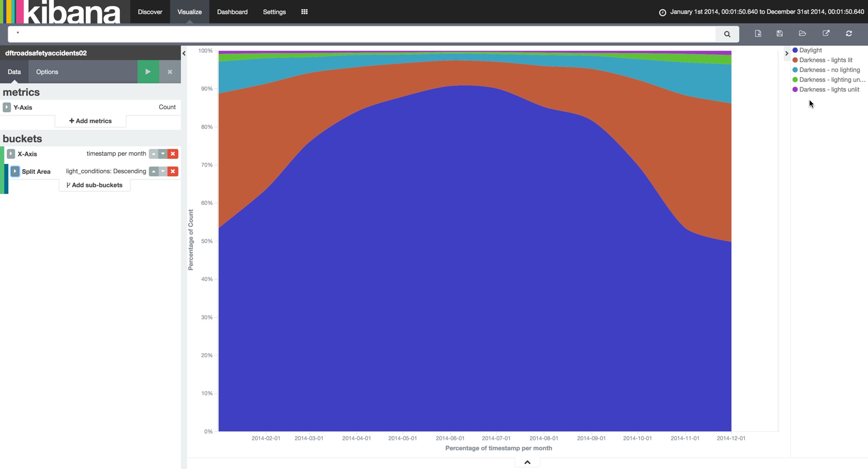Click the new visualization icon
The image size is (868, 469).
point(758,34)
